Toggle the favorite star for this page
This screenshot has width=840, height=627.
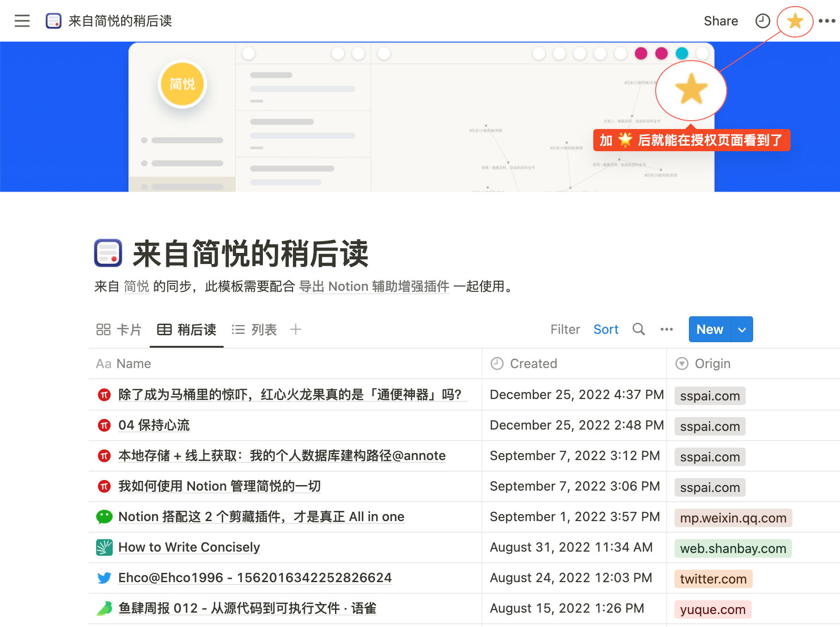[795, 21]
